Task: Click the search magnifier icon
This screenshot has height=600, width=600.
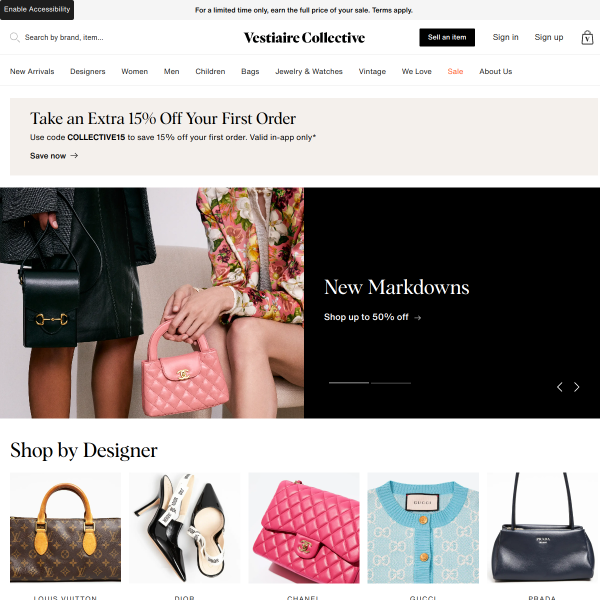Action: pos(15,38)
